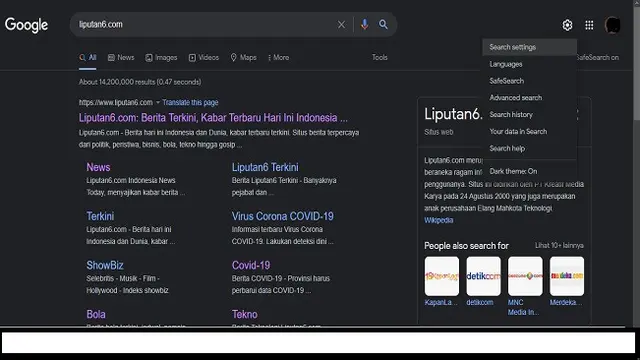Open the Covid-19 sitelink
This screenshot has height=360, width=640.
[251, 265]
